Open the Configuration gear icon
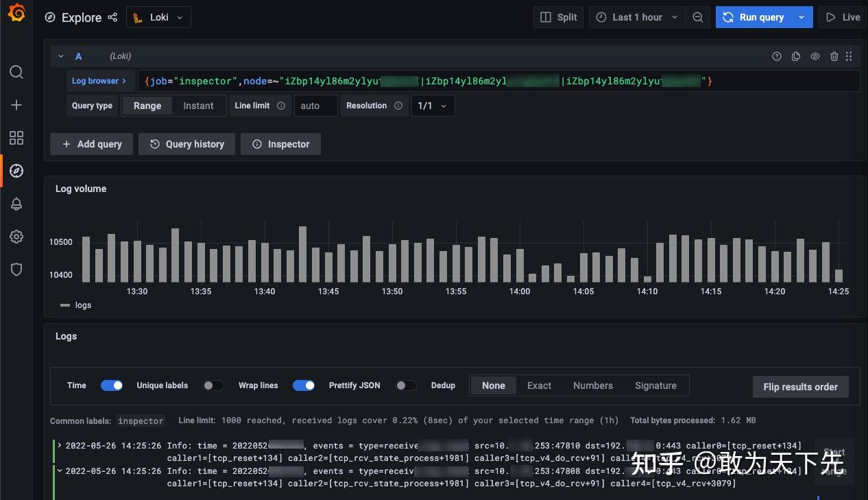Image resolution: width=868 pixels, height=500 pixels. tap(16, 237)
